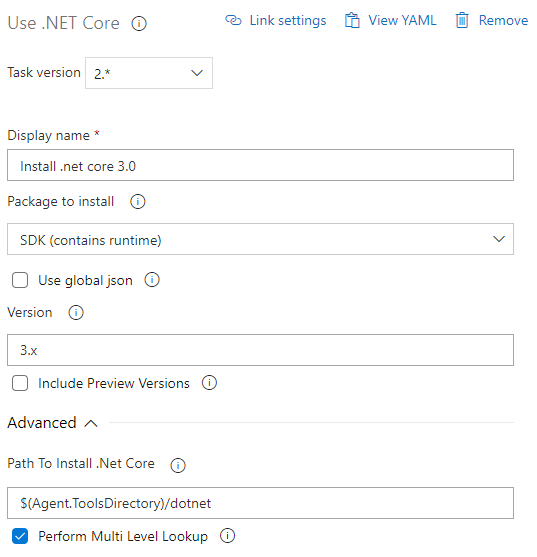Click the Path To Install .Net Core label
Image resolution: width=537 pixels, height=557 pixels.
(x=81, y=463)
